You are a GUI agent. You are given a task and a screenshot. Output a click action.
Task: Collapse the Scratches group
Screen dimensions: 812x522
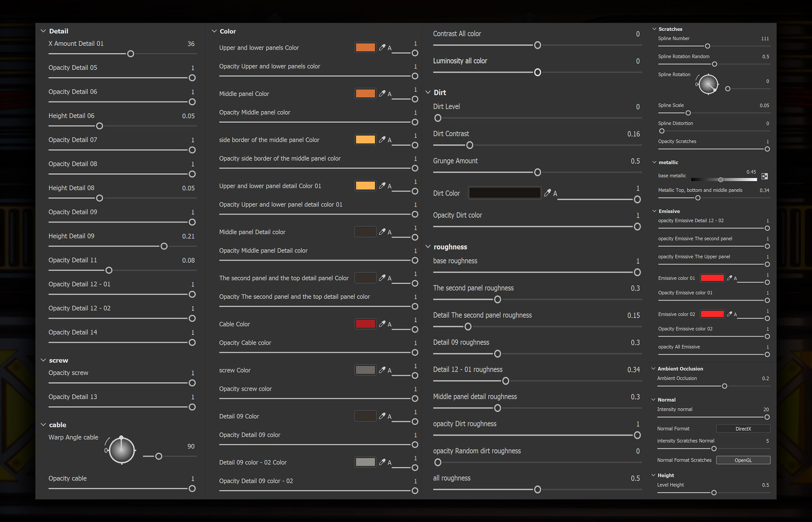[x=655, y=29]
